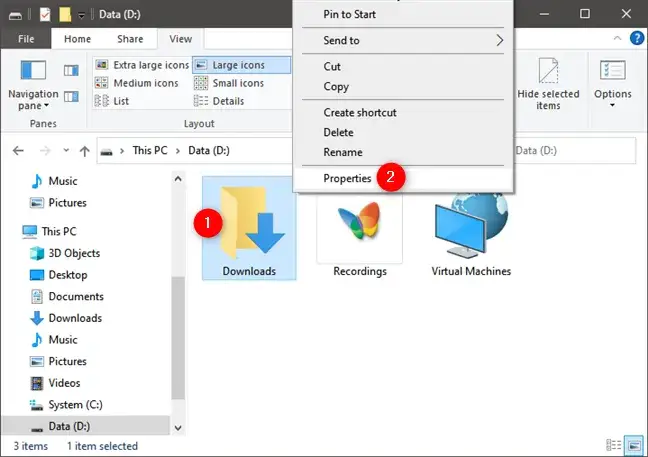Viewport: 648px width, 457px height.
Task: Go forward with the forward arrow
Action: click(45, 151)
